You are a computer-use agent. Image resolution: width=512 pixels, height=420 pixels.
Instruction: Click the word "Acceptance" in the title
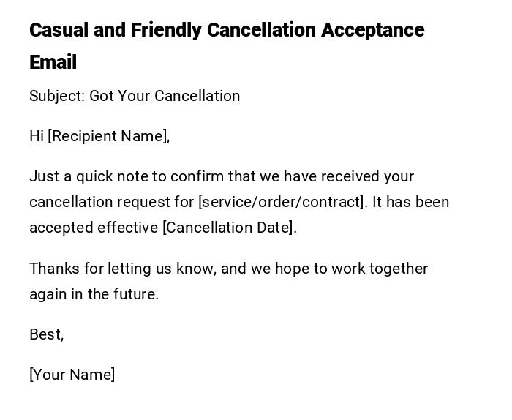(373, 30)
